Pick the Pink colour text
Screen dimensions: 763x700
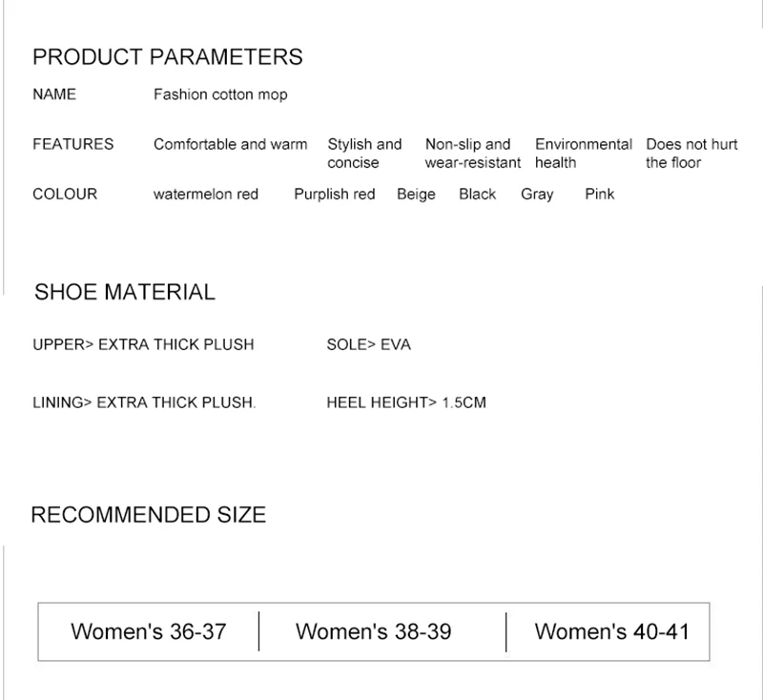[x=600, y=194]
